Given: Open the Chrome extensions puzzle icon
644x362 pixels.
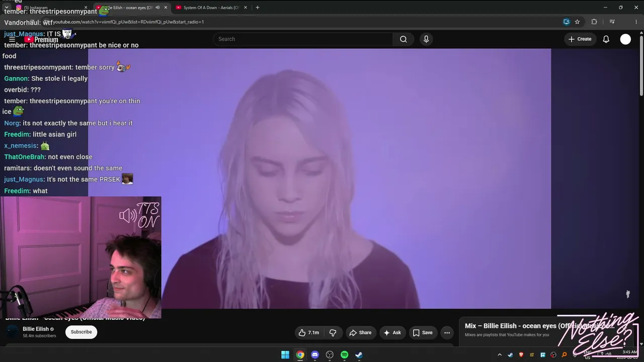Looking at the screenshot, I should 594,22.
